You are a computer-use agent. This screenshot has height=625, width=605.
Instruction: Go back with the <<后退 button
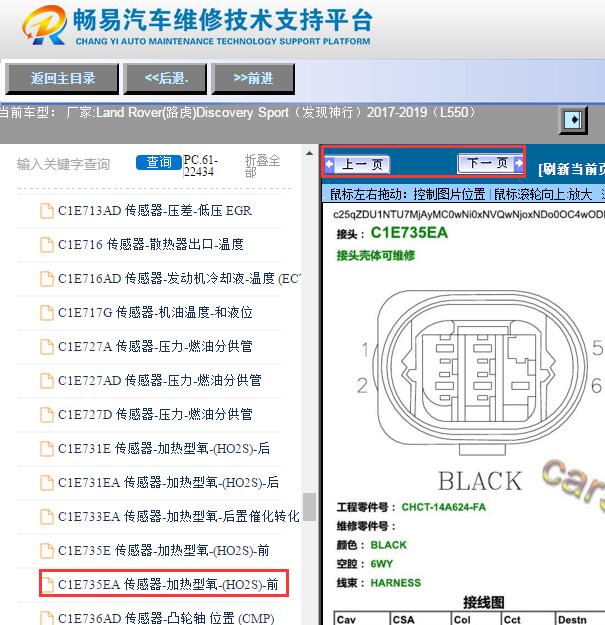[x=165, y=79]
